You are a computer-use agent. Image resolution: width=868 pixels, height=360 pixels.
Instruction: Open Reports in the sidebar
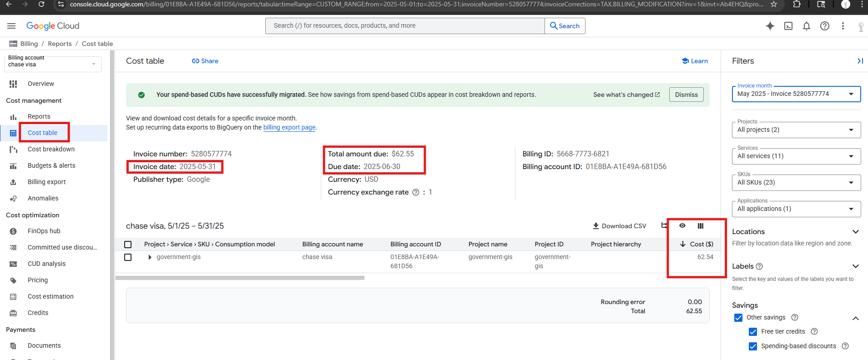(x=39, y=116)
